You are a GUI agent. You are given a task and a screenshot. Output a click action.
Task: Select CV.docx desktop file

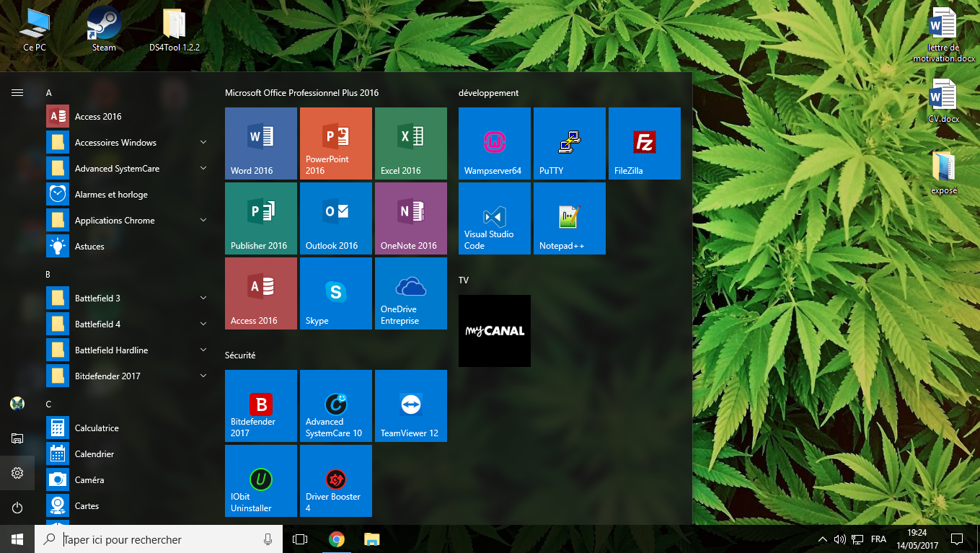(x=943, y=102)
